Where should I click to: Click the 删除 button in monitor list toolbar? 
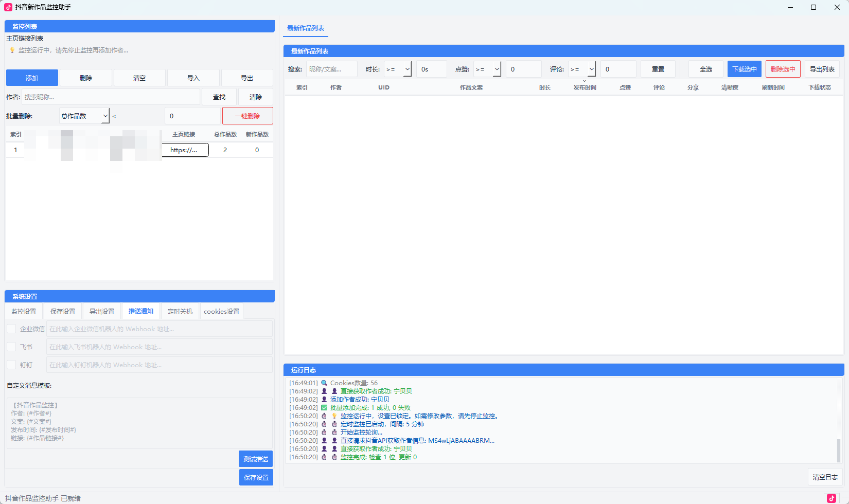click(86, 78)
